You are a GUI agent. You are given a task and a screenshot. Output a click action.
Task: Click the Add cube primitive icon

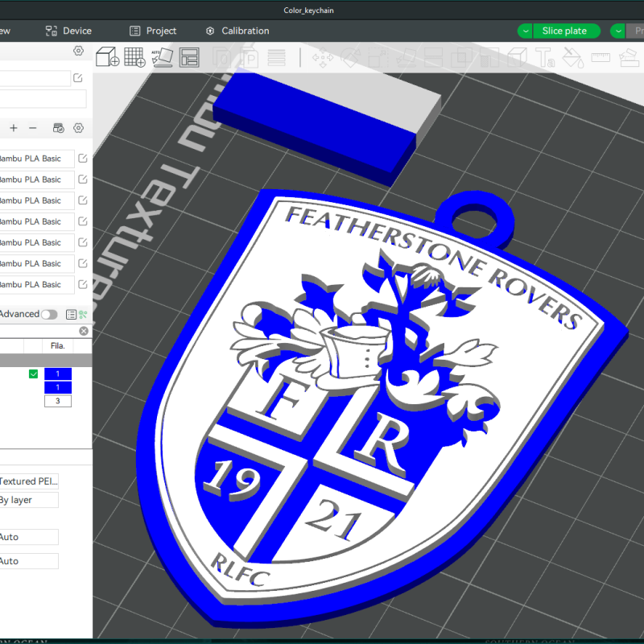click(x=108, y=56)
